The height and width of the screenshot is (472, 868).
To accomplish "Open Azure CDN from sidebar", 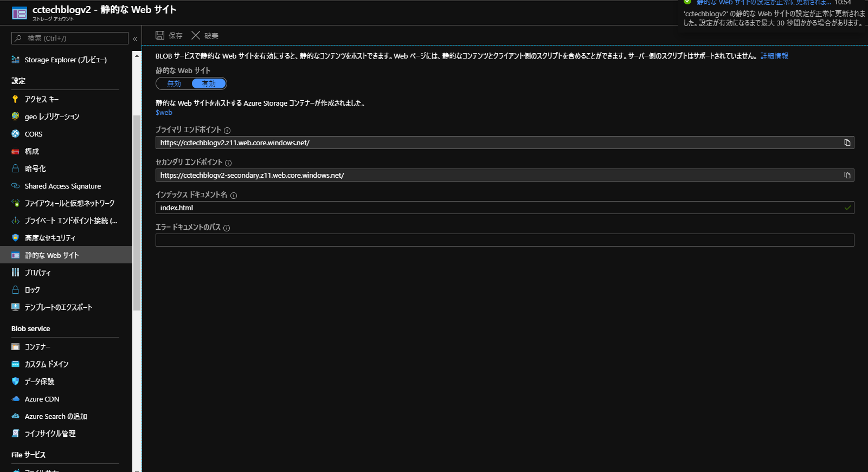I will (42, 399).
